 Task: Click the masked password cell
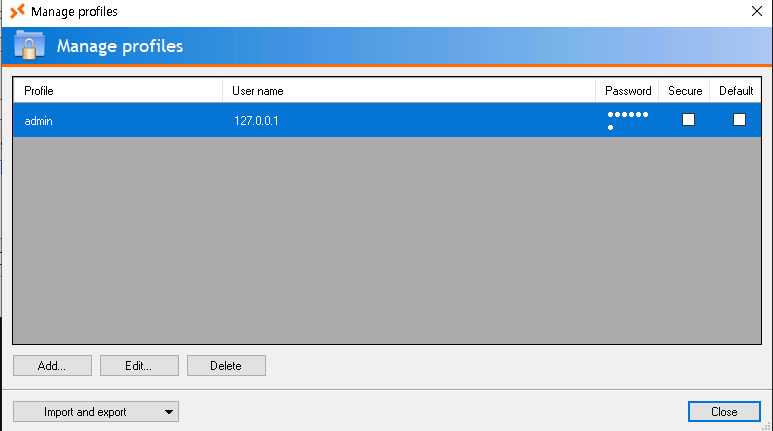[627, 120]
